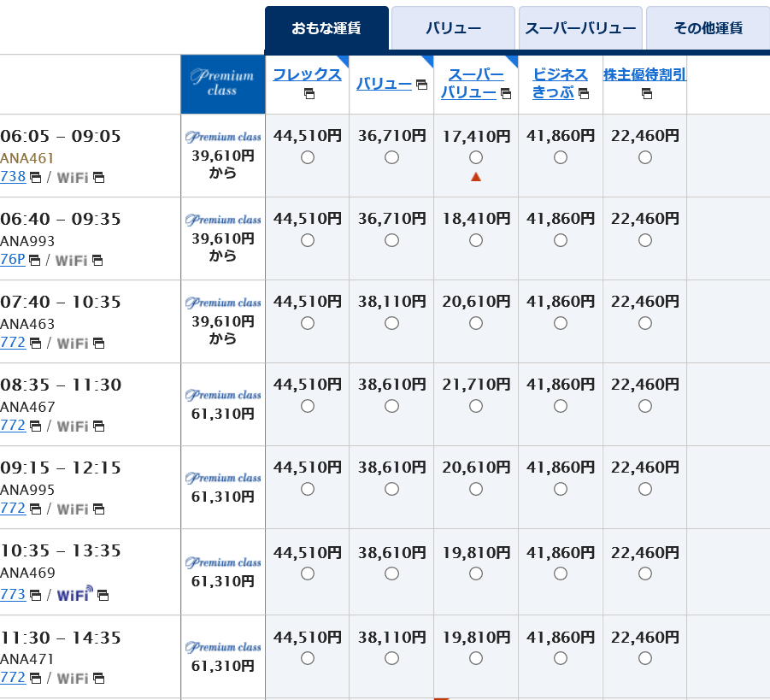
Task: Open WiFi info popup icon for ANA463
Action: (98, 344)
